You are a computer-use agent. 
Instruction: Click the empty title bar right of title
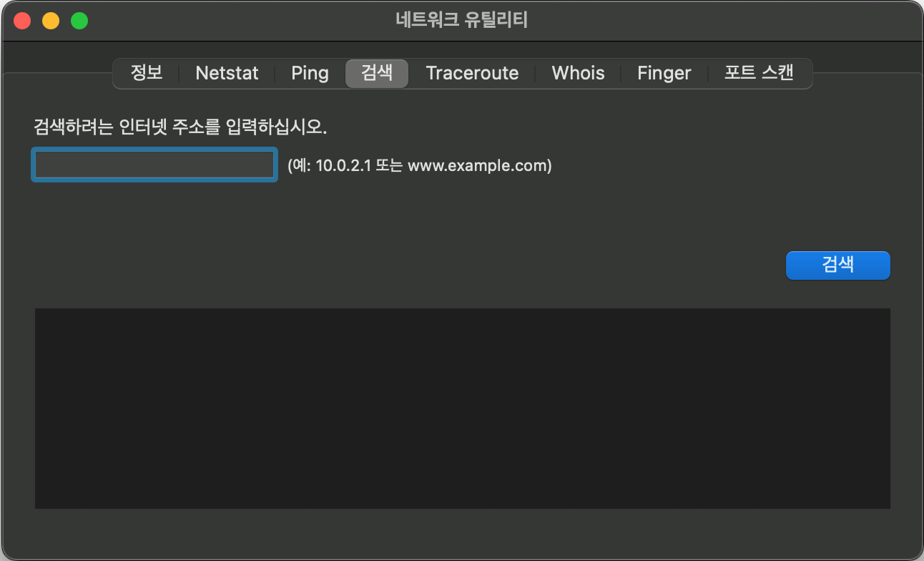point(715,20)
